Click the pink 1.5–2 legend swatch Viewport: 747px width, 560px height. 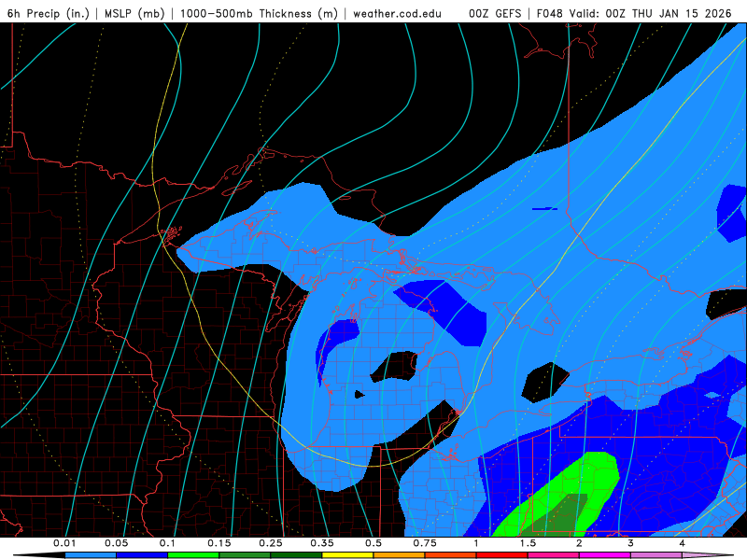click(554, 555)
